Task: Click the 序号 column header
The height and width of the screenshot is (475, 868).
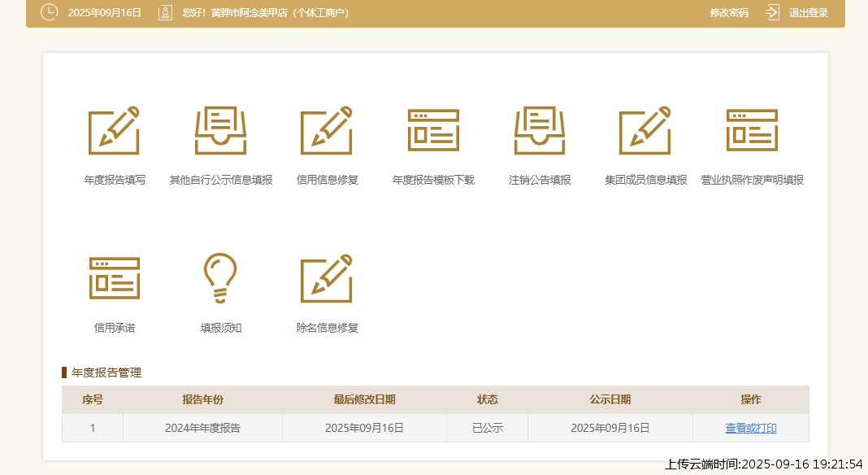Action: (x=93, y=399)
